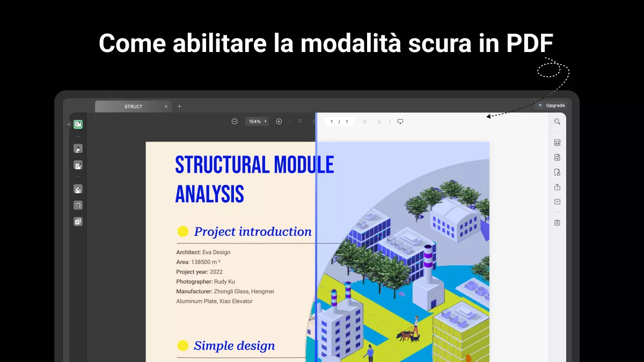Select the green annotation mode icon
Viewport: 644px width, 362px height.
(x=78, y=124)
